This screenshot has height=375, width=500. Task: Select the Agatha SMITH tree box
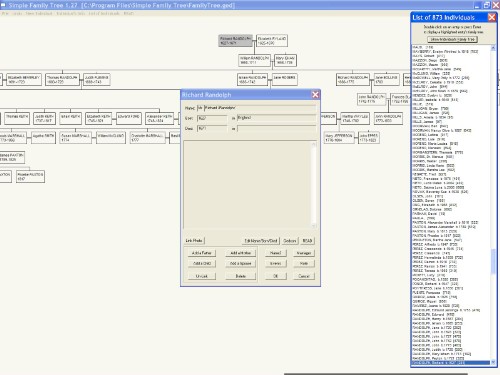43,138
